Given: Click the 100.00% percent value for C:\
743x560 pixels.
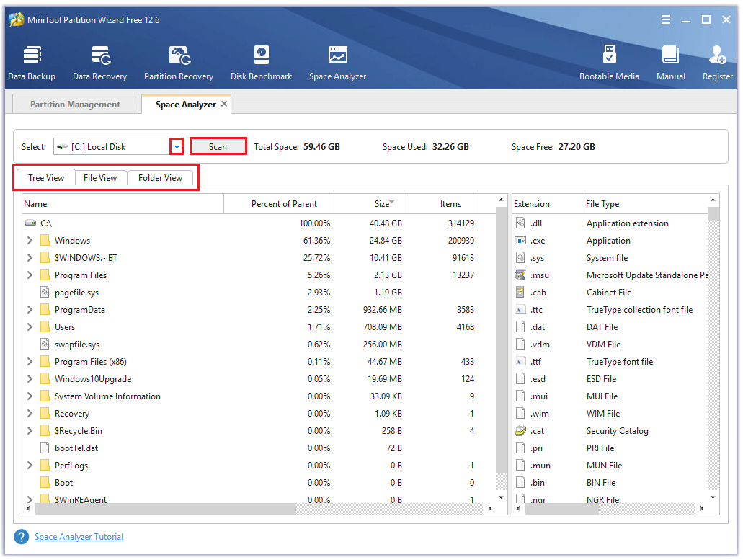Looking at the screenshot, I should coord(315,223).
